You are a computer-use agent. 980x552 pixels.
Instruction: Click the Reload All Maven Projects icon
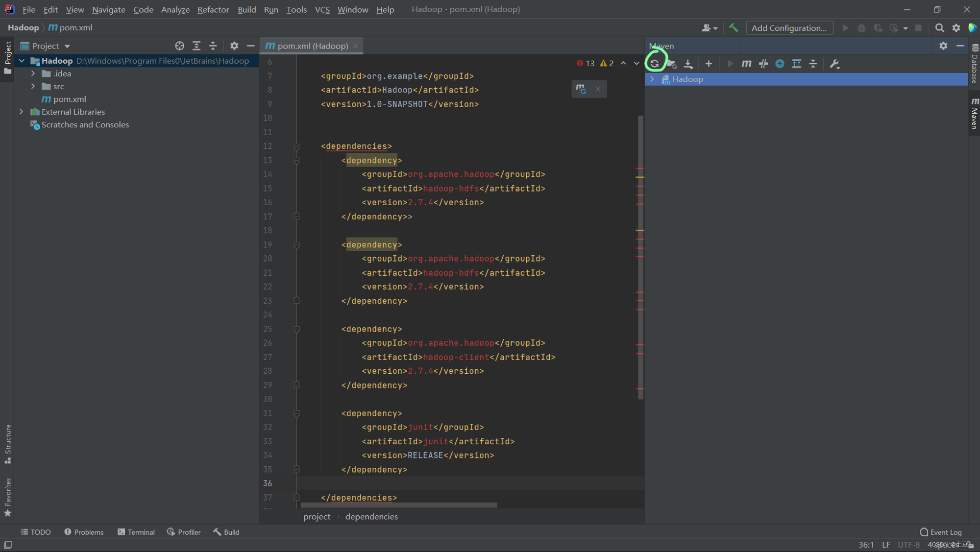tap(655, 64)
